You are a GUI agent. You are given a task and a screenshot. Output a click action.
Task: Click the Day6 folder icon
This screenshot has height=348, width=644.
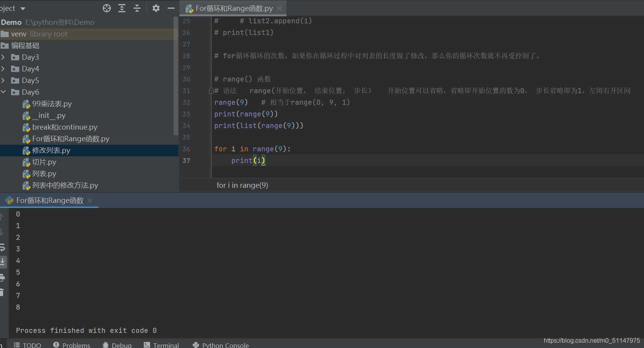[x=15, y=92]
